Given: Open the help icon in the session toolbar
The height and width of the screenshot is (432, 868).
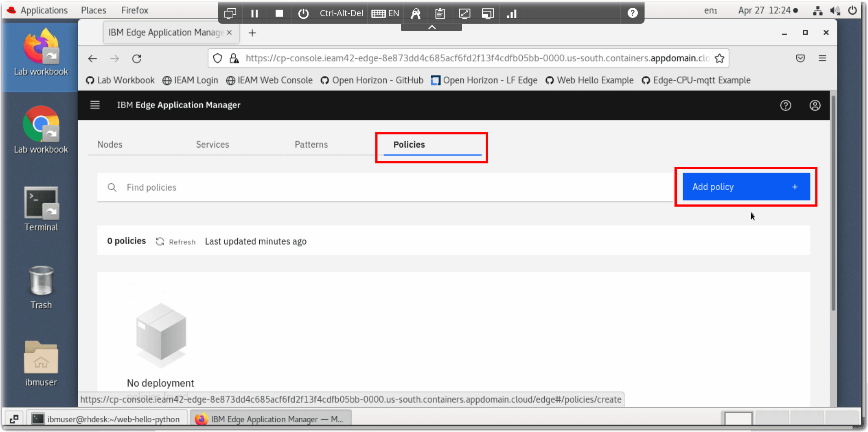Looking at the screenshot, I should click(x=633, y=13).
